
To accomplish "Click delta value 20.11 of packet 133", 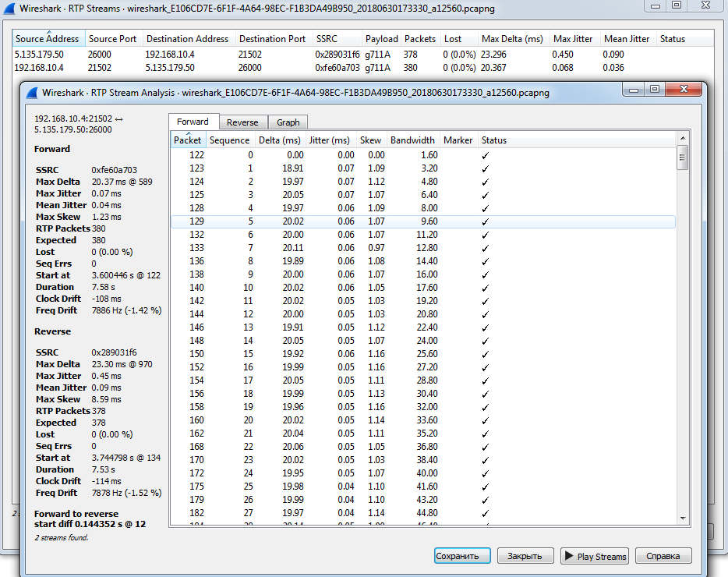I will coord(293,248).
